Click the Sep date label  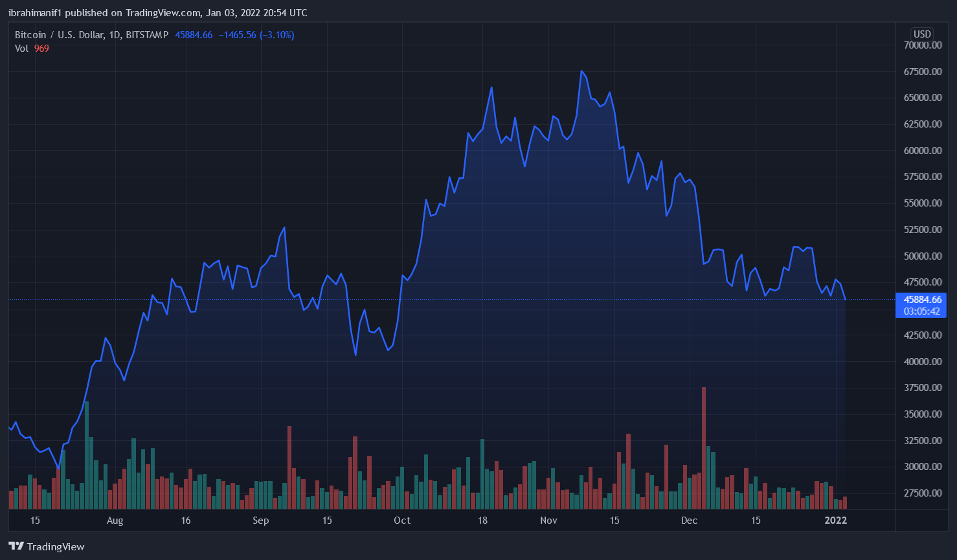point(260,521)
